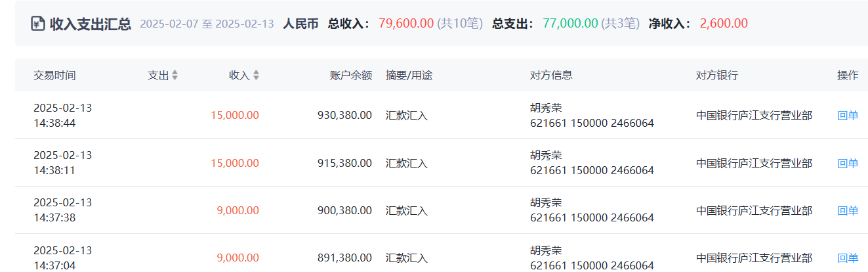
Task: Sort the table by 收入 column
Action: tap(256, 76)
